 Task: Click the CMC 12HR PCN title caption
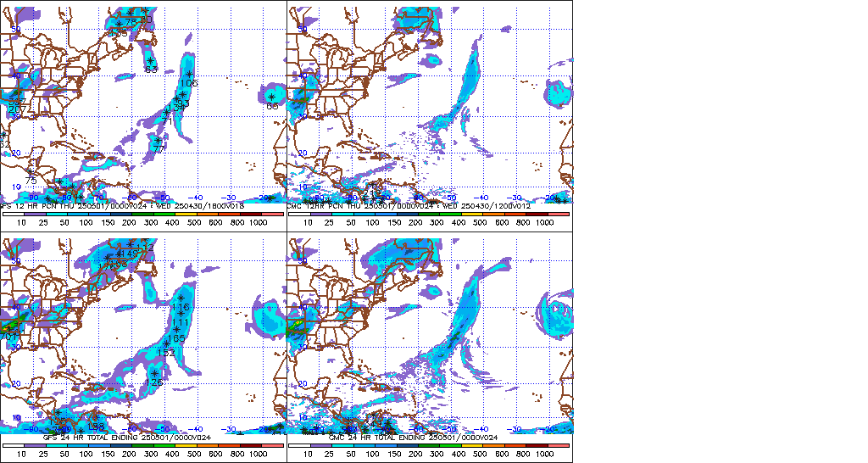409,206
